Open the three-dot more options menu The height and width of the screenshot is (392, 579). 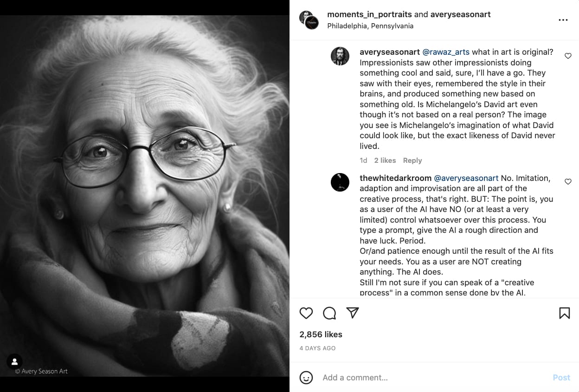[563, 20]
